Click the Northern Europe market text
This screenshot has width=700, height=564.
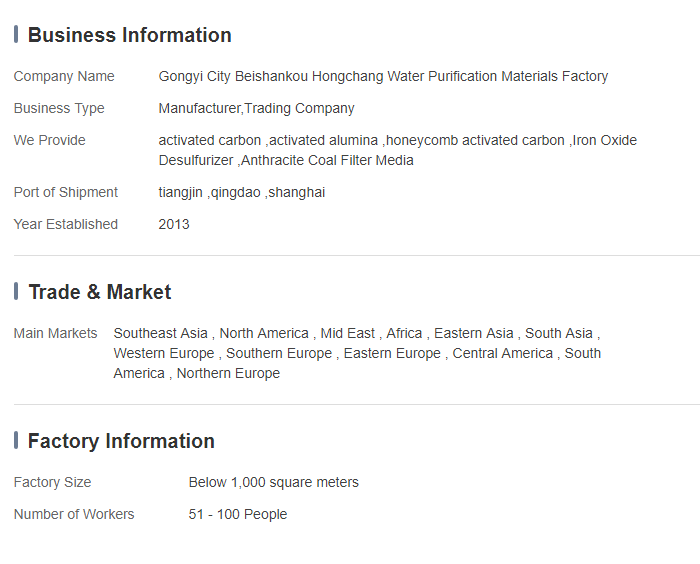(228, 373)
